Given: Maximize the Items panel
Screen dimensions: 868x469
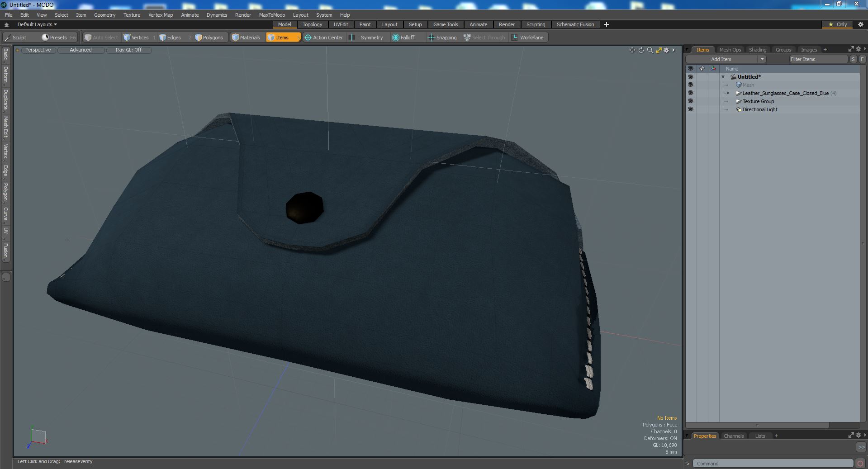Looking at the screenshot, I should tap(851, 49).
